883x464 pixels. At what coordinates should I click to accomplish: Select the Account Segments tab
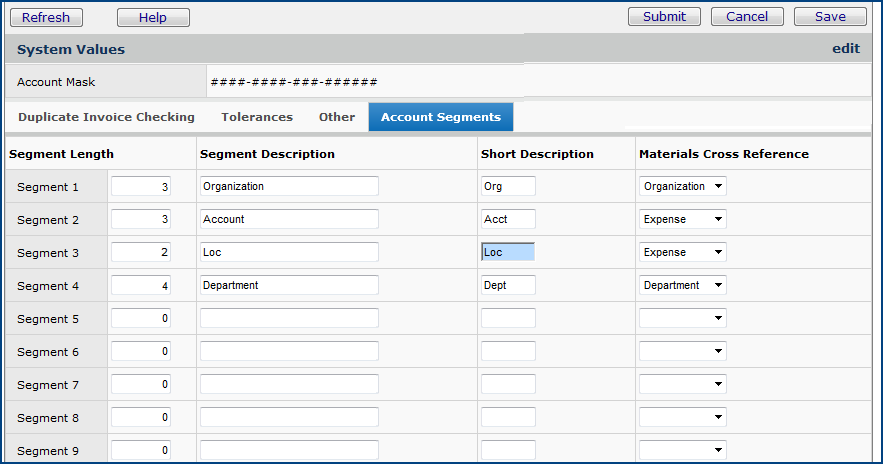click(x=441, y=117)
